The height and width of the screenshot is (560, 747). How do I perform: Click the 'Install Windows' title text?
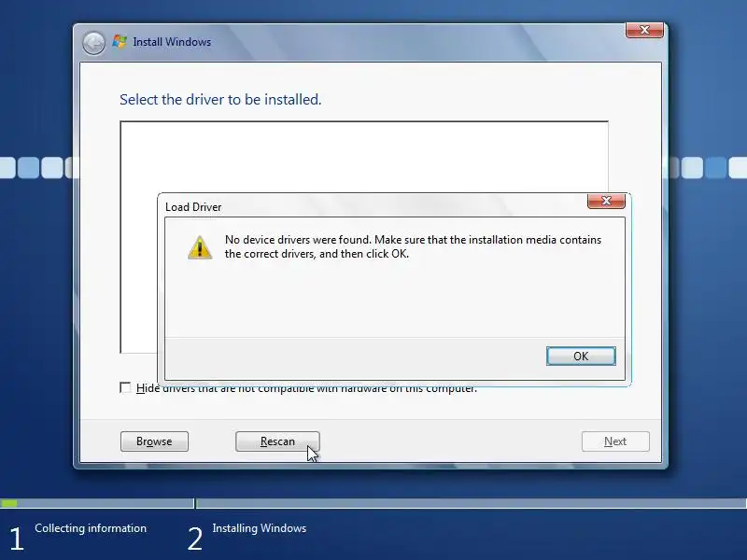pyautogui.click(x=172, y=42)
